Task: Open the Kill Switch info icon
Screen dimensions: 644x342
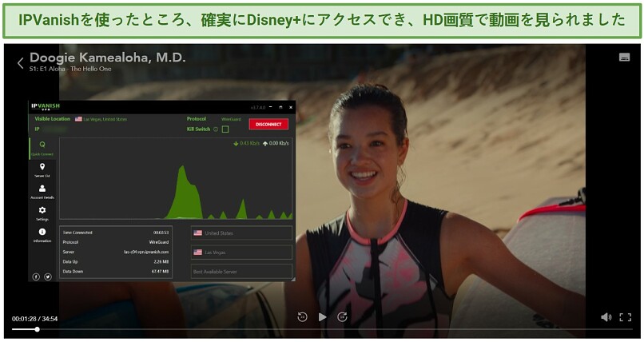Action: click(x=216, y=129)
